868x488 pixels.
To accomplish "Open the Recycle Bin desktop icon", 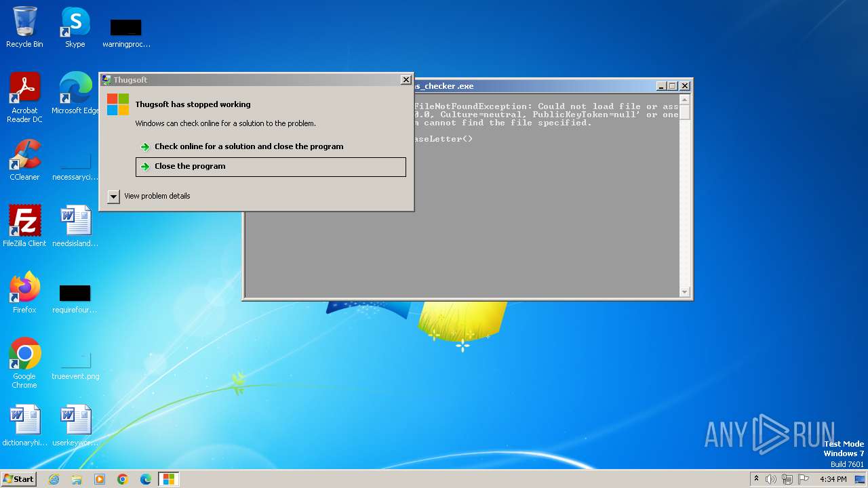I will [24, 27].
